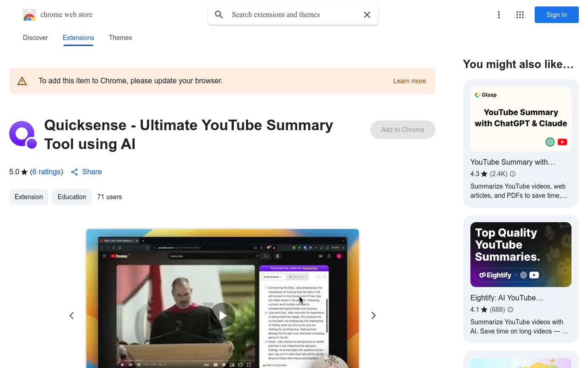Click the Summarize YouTube videos, web articles description

click(x=519, y=191)
